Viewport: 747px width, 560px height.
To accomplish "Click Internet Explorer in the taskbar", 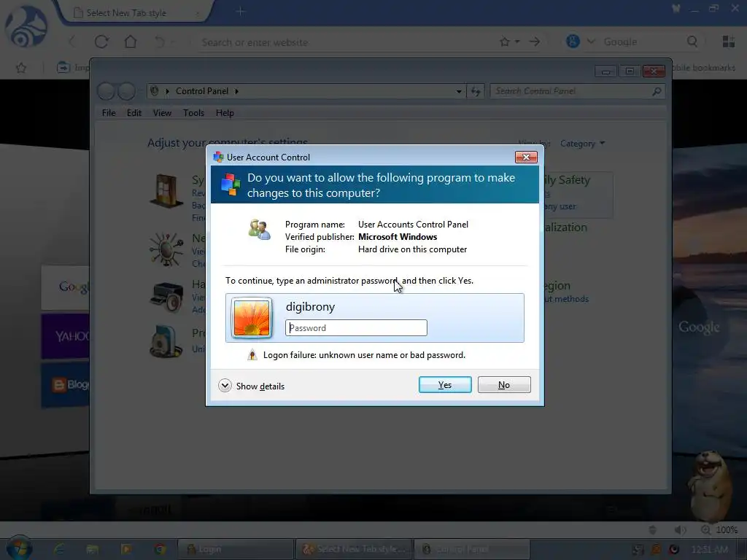I will (x=60, y=549).
